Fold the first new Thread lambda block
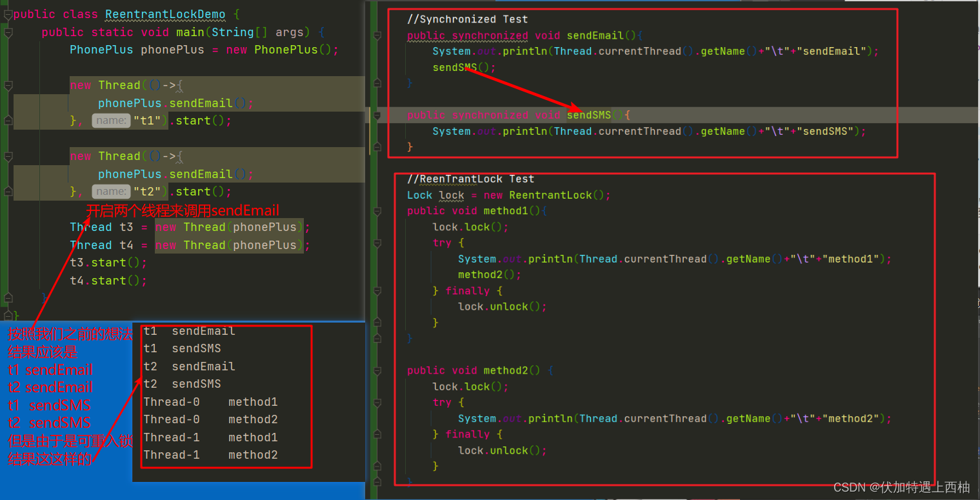The height and width of the screenshot is (500, 980). 8,85
